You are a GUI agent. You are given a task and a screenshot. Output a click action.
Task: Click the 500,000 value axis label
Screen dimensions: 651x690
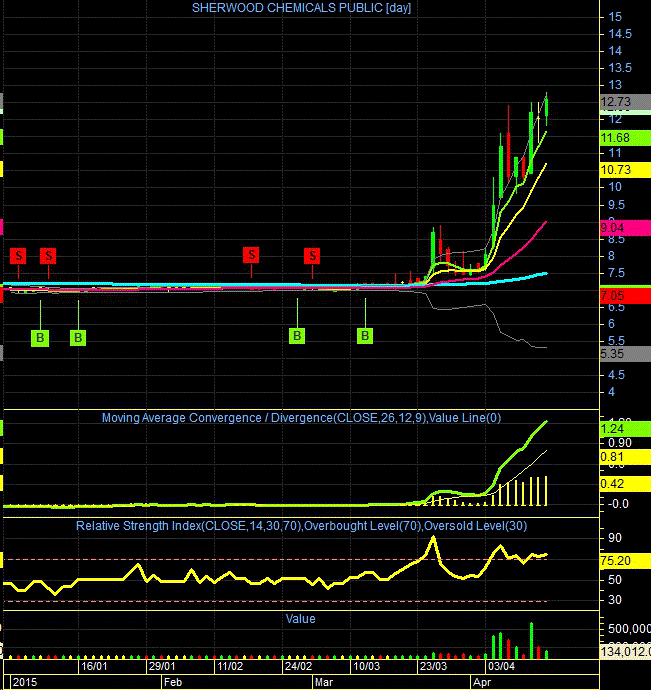[629, 629]
